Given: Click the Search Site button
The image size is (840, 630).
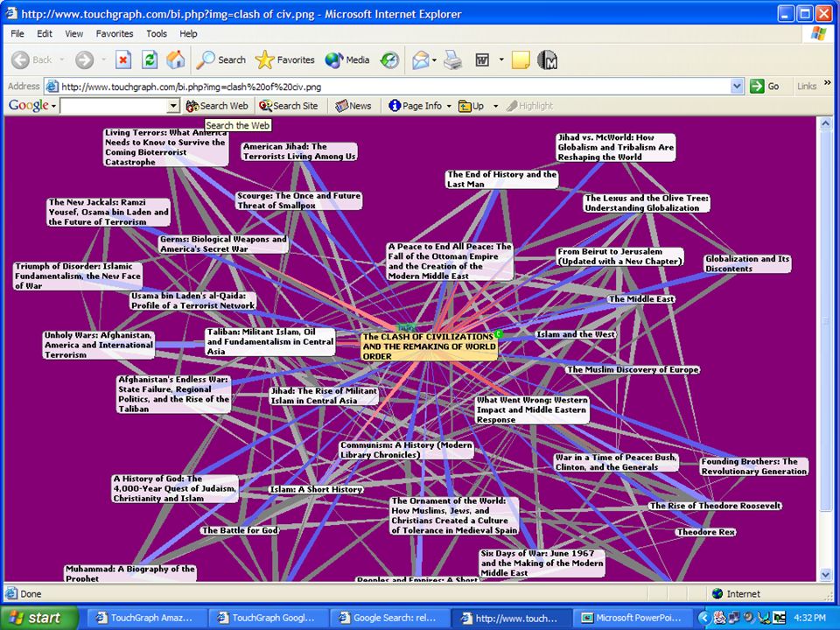Looking at the screenshot, I should [289, 106].
